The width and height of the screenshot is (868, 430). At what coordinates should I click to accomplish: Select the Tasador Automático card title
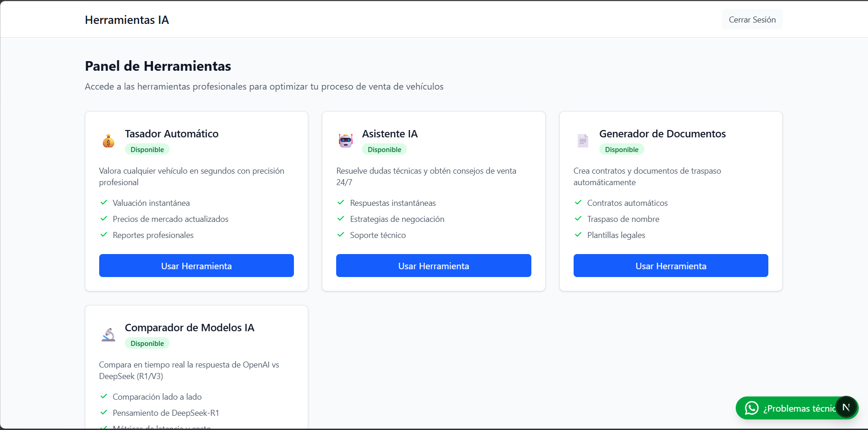[172, 134]
